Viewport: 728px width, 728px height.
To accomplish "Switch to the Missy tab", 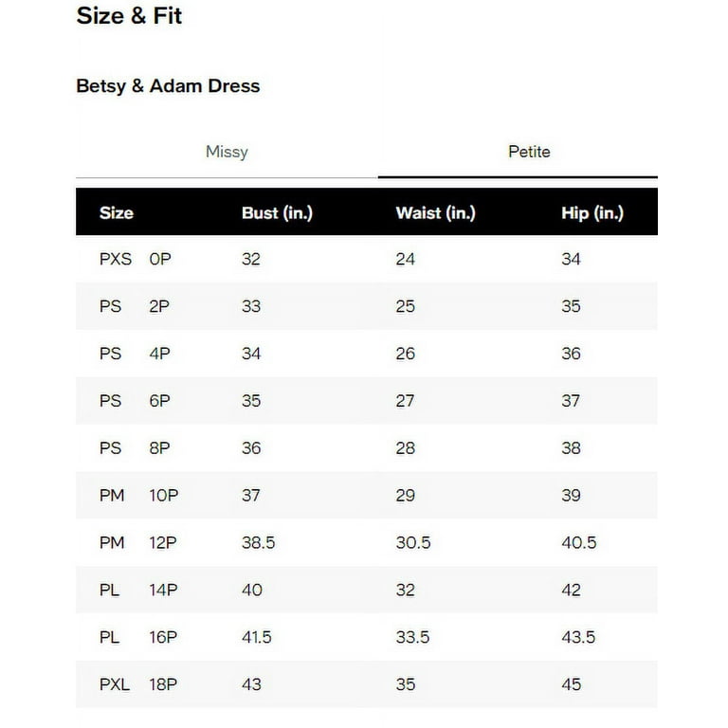I will (x=227, y=153).
